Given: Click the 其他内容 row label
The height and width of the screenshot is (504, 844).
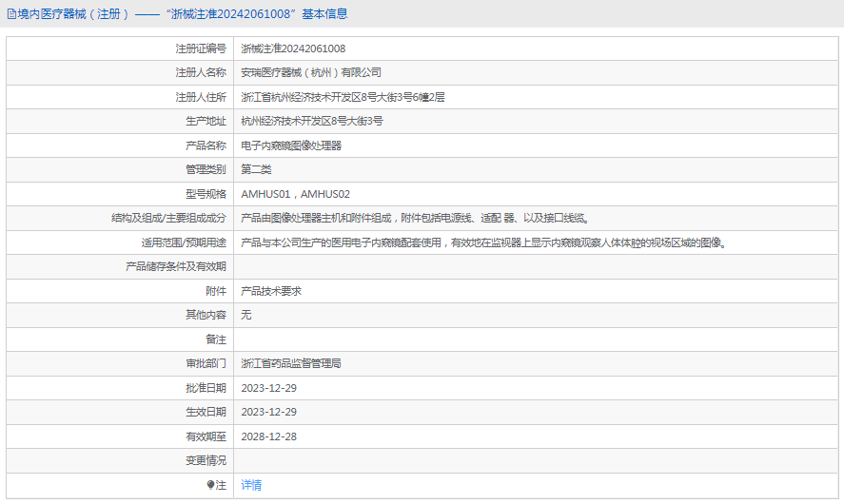Looking at the screenshot, I should point(206,315).
